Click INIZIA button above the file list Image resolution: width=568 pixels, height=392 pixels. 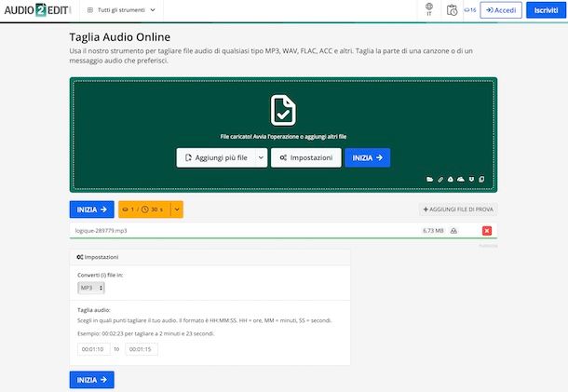[x=91, y=210]
